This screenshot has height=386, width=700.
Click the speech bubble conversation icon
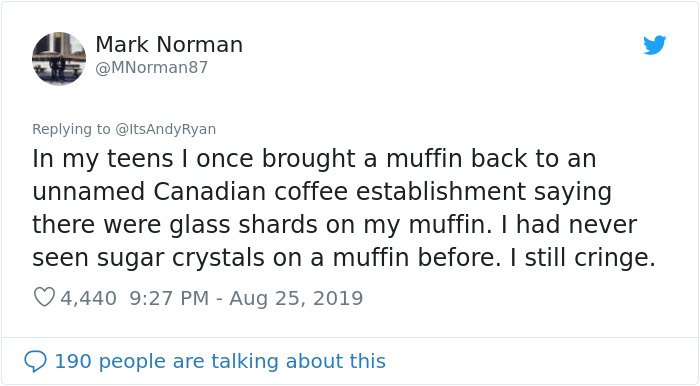[35, 361]
